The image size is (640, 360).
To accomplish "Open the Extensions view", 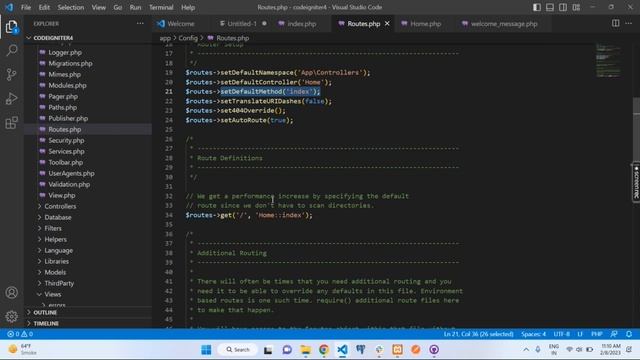I will pyautogui.click(x=11, y=123).
